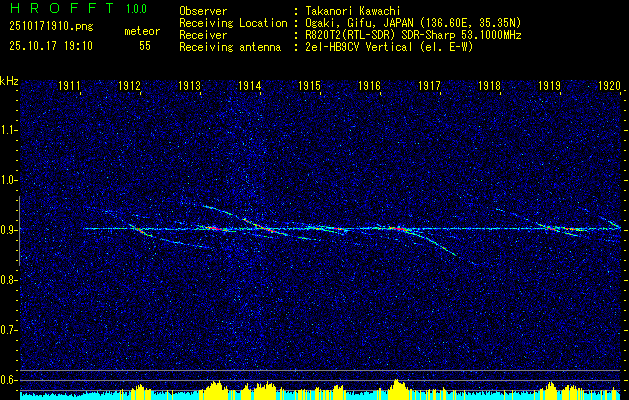Click the long descending trail ending near 1917

433,242
